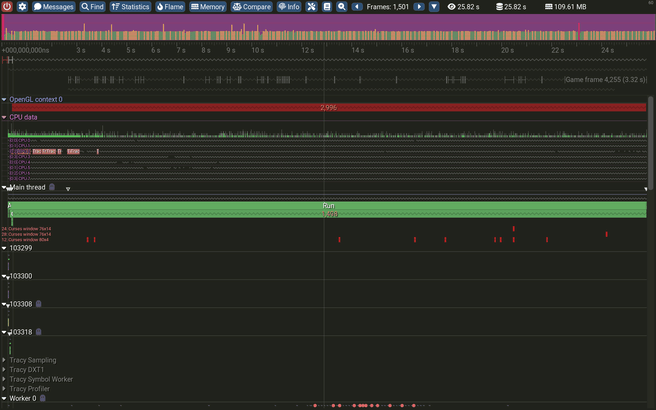The height and width of the screenshot is (410, 656).
Task: Collapse the Worker 0 thread
Action: coord(4,398)
